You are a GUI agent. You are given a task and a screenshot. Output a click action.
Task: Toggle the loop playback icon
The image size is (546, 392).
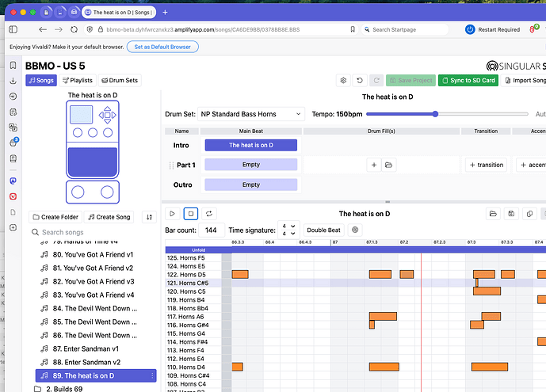(209, 214)
